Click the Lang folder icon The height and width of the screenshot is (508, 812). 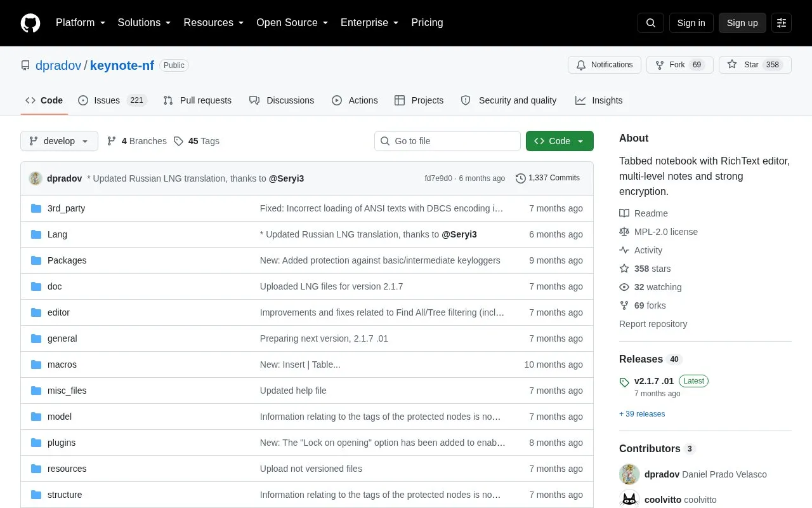click(36, 234)
